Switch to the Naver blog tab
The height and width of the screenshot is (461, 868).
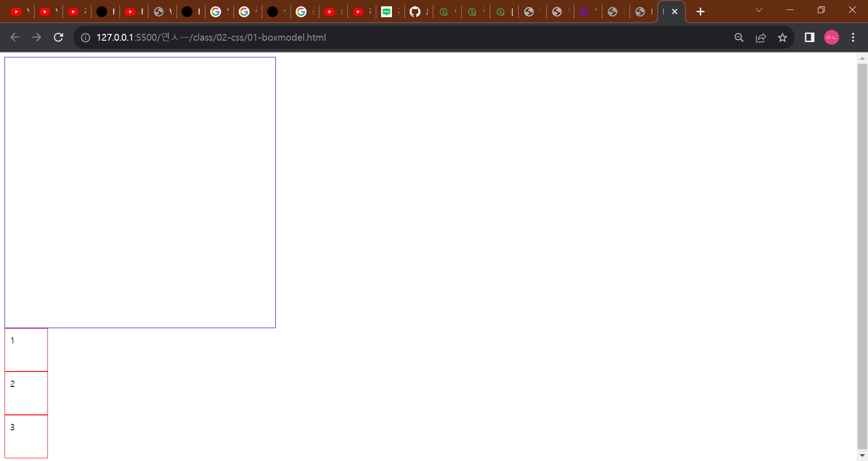click(x=390, y=12)
